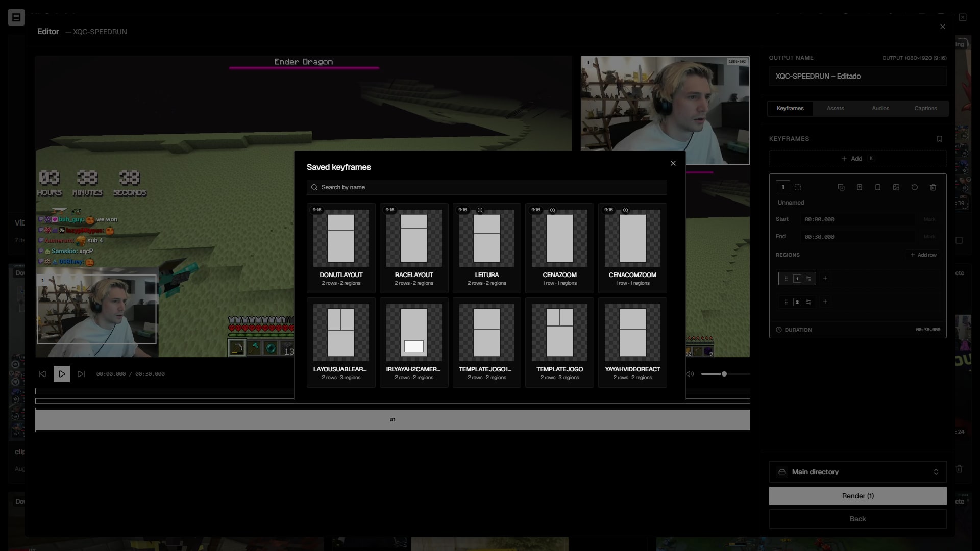Open the Main directory dropdown
The width and height of the screenshot is (980, 551).
pyautogui.click(x=857, y=472)
